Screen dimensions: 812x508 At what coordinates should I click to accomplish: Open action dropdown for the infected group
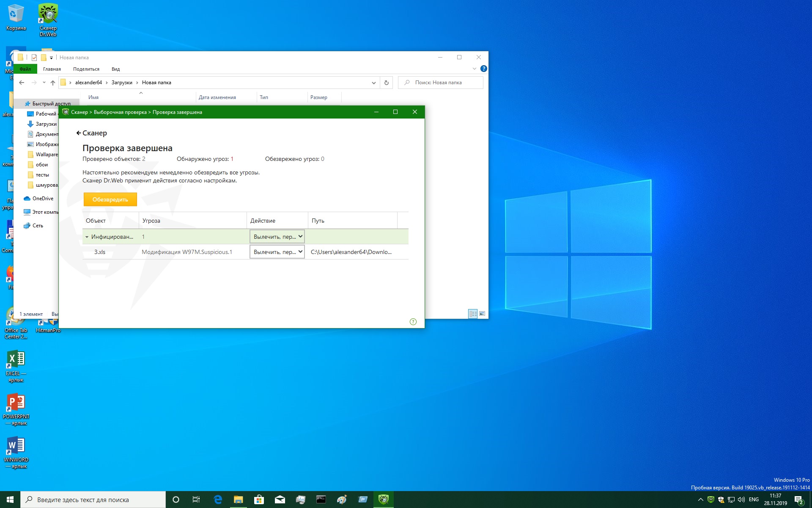click(277, 237)
